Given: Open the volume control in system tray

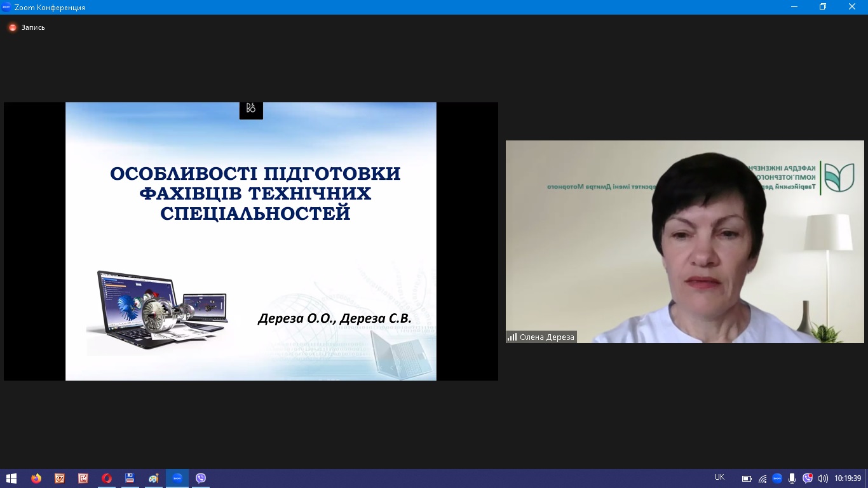Looking at the screenshot, I should [822, 478].
